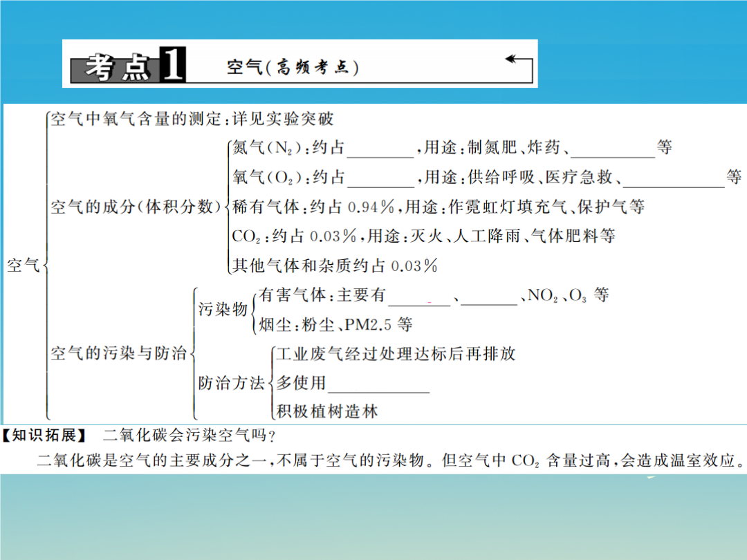Click the return arrow in the header
The image size is (747, 560).
[x=519, y=70]
